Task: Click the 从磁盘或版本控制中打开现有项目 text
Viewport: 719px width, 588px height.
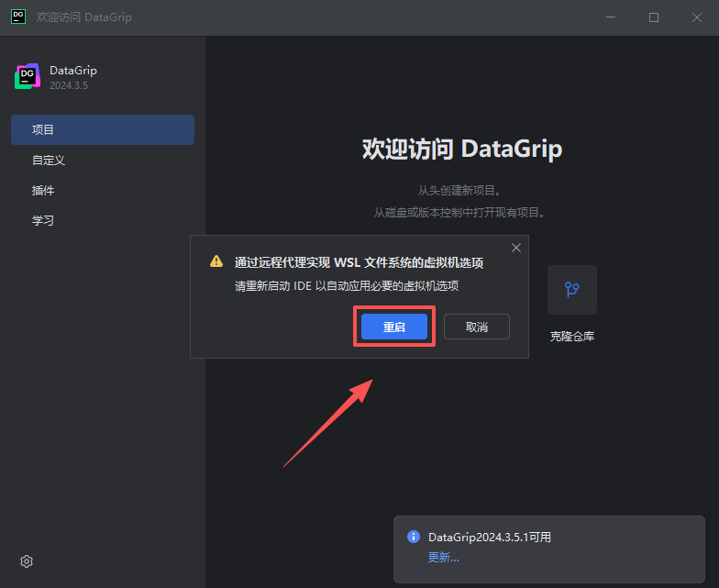Action: (459, 213)
